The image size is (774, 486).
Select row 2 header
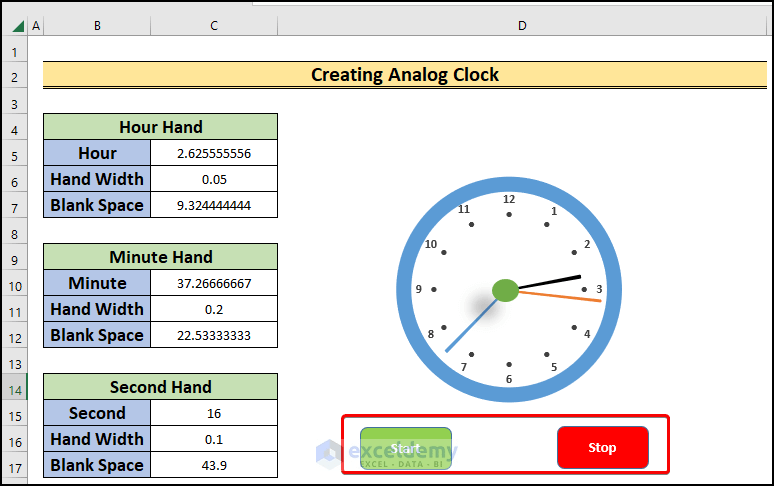(14, 77)
